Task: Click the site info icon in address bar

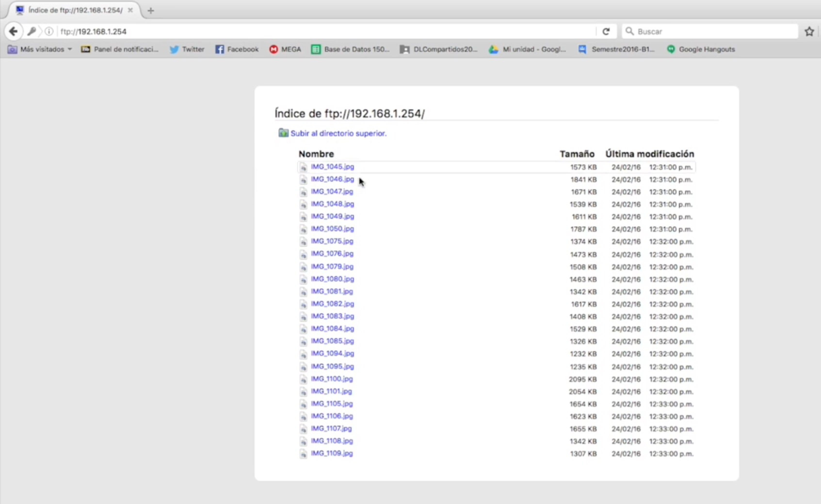Action: (49, 31)
